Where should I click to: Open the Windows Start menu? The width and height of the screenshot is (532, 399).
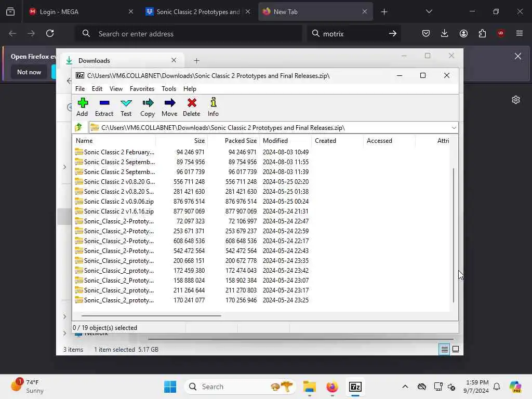tap(170, 387)
